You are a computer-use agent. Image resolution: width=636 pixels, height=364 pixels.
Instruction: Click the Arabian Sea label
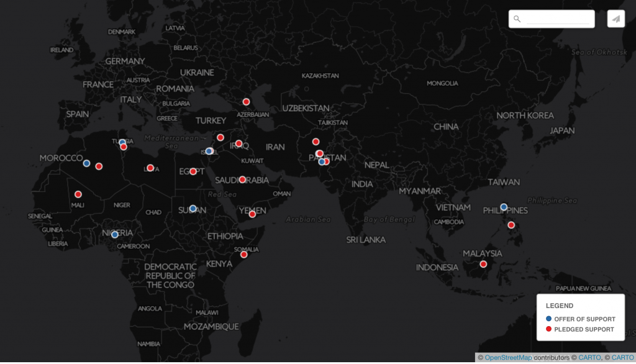(308, 219)
